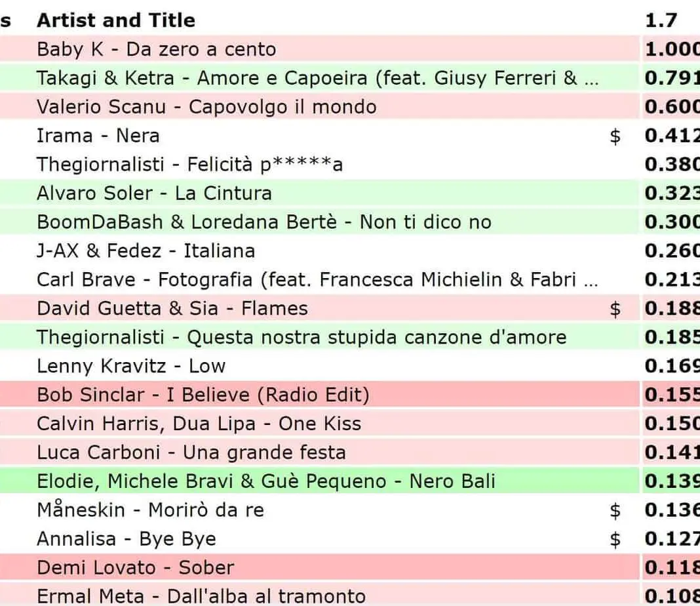Select Lenny Kravitz - Low
The image size is (700, 606).
pyautogui.click(x=131, y=366)
